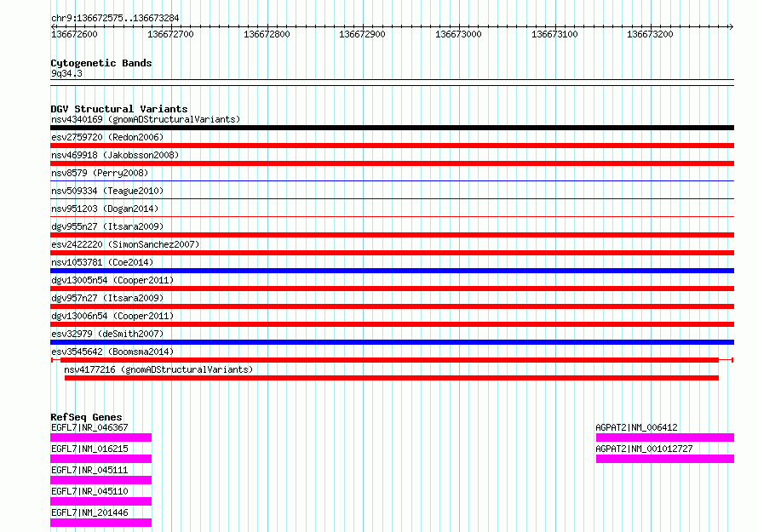
Task: Select gene label AGPAT2|NM_006412
Action: pos(637,427)
